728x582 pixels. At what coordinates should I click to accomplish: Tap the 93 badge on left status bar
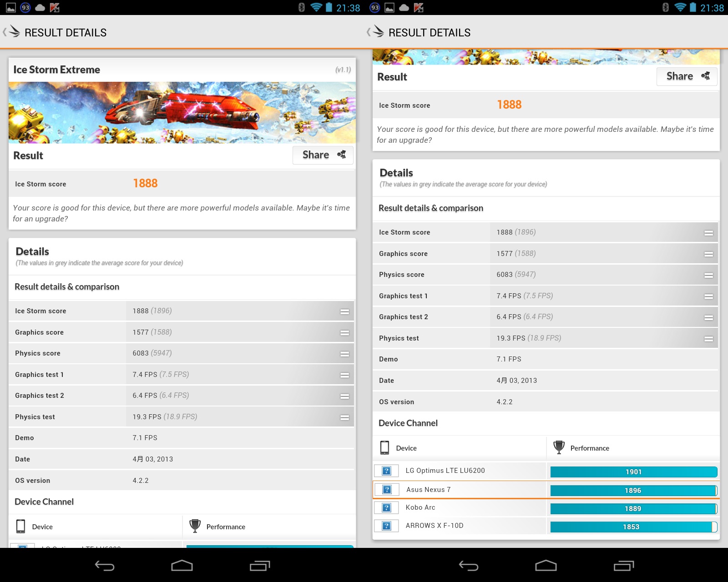pos(25,8)
